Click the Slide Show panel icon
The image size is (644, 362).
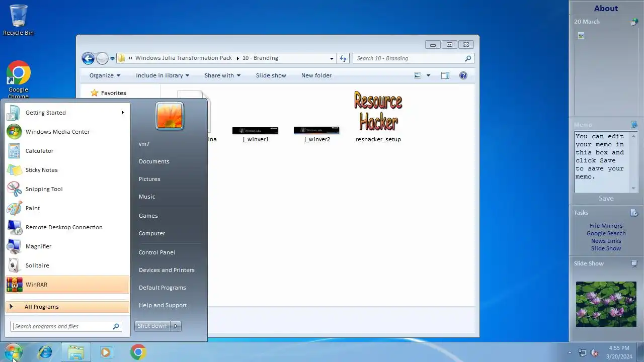click(634, 263)
